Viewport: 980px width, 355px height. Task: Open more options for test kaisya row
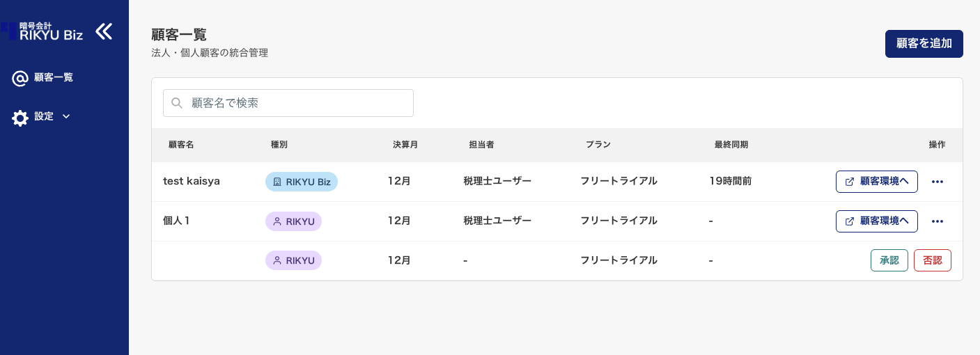(x=938, y=182)
